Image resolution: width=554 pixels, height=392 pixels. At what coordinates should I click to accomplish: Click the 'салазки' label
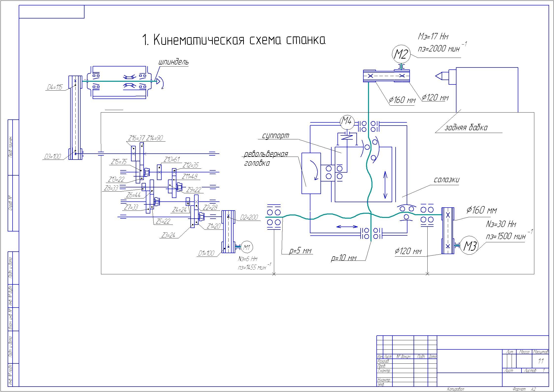click(x=446, y=180)
